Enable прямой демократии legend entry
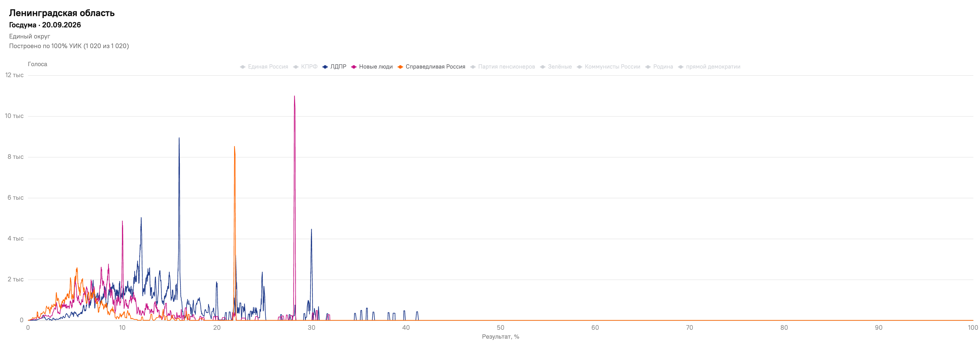 (709, 67)
